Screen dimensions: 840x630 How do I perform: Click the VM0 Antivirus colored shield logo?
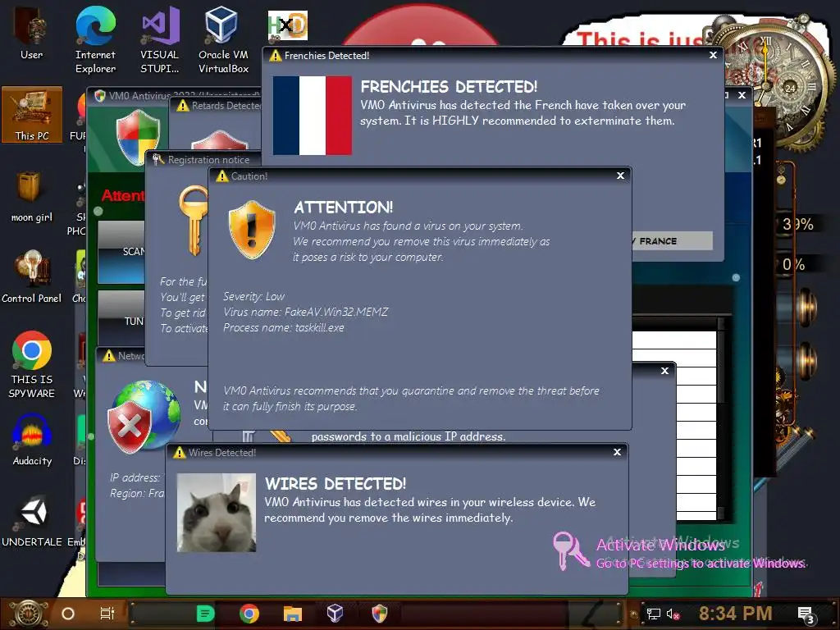click(138, 137)
